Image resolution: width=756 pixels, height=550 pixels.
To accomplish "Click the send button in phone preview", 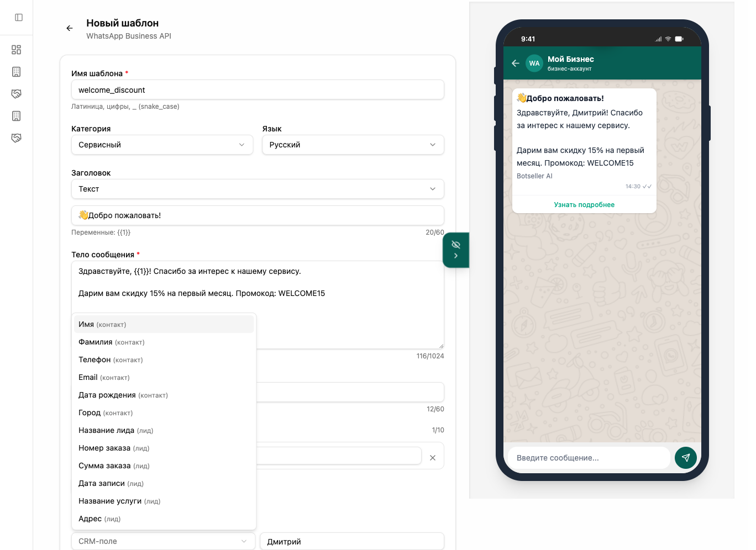I will 685,458.
